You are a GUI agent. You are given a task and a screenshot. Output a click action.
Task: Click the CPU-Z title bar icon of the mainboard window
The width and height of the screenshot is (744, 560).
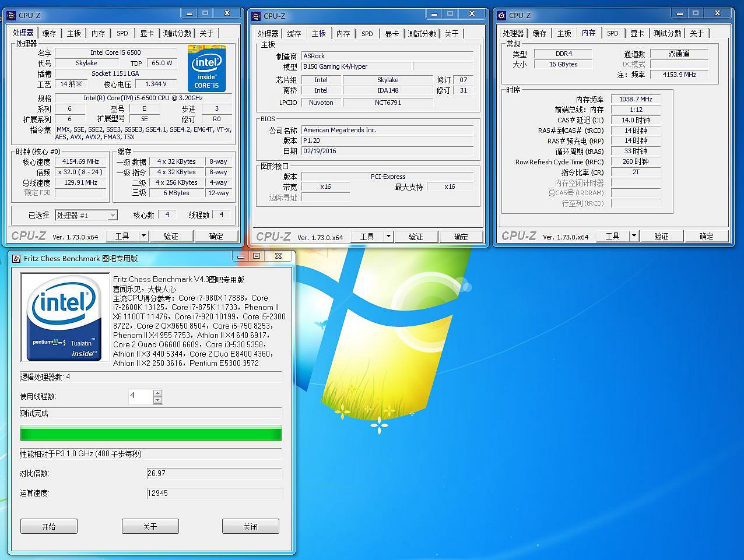coord(256,16)
